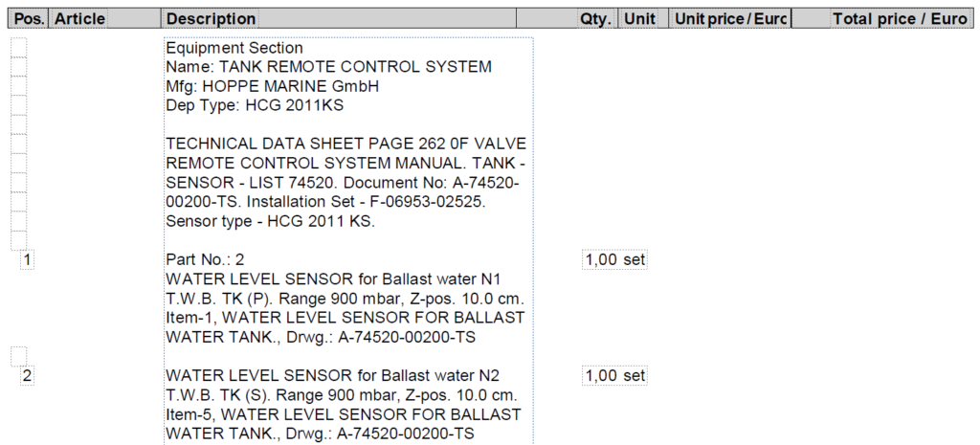The width and height of the screenshot is (980, 445).
Task: Click the Total price / Euro header
Action: (900, 19)
